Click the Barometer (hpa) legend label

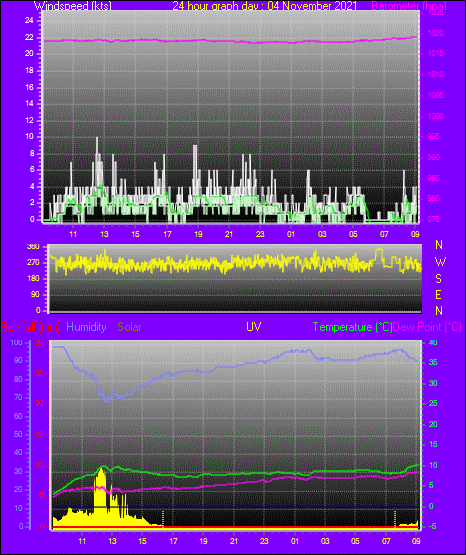click(x=409, y=6)
